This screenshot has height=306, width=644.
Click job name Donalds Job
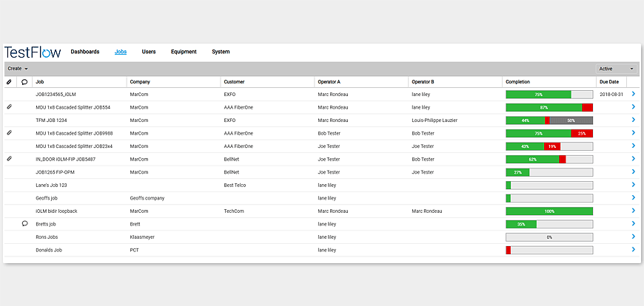click(x=49, y=251)
